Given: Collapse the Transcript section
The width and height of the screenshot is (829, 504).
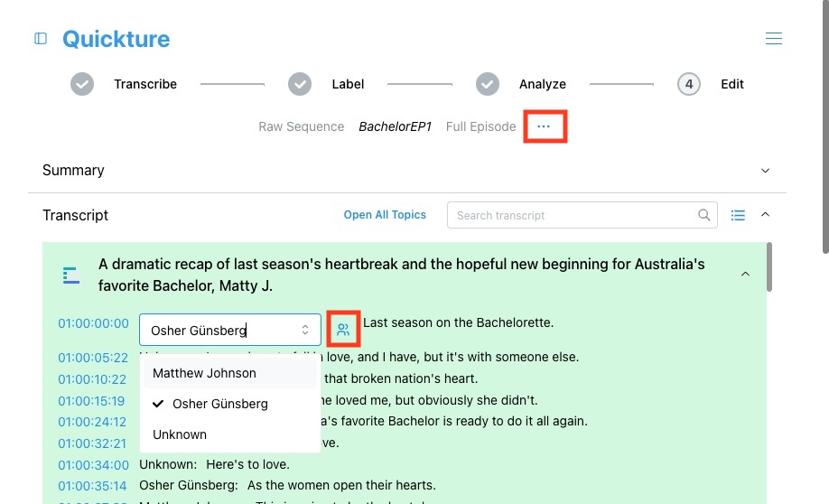Looking at the screenshot, I should pos(765,214).
